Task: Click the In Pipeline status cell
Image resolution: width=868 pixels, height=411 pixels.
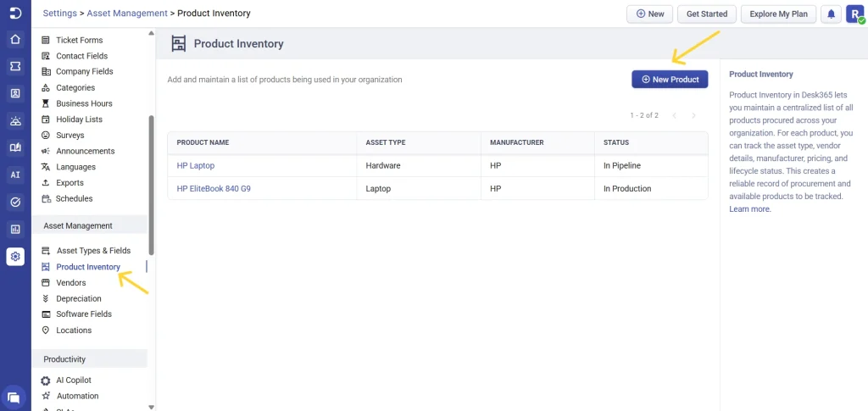Action: click(x=622, y=165)
